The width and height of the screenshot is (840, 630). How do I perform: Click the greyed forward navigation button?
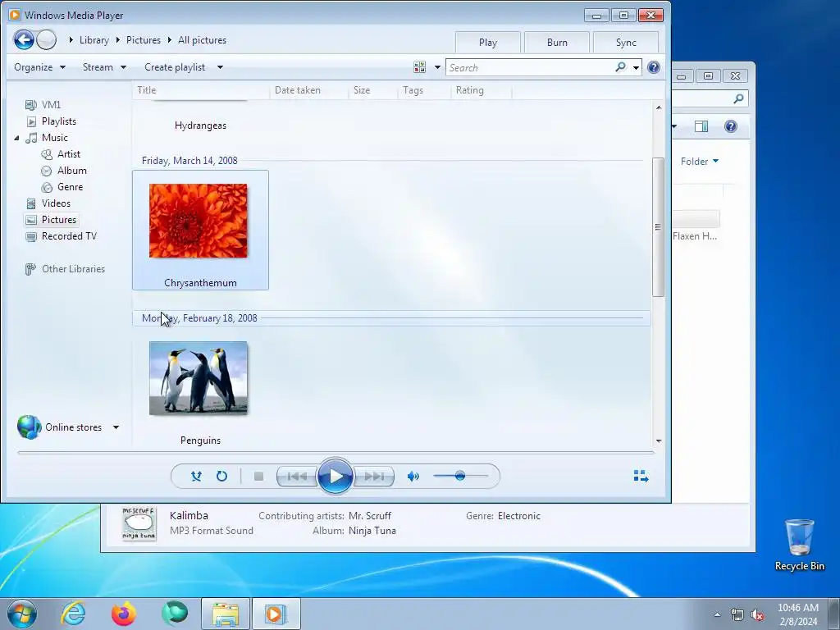coord(47,39)
